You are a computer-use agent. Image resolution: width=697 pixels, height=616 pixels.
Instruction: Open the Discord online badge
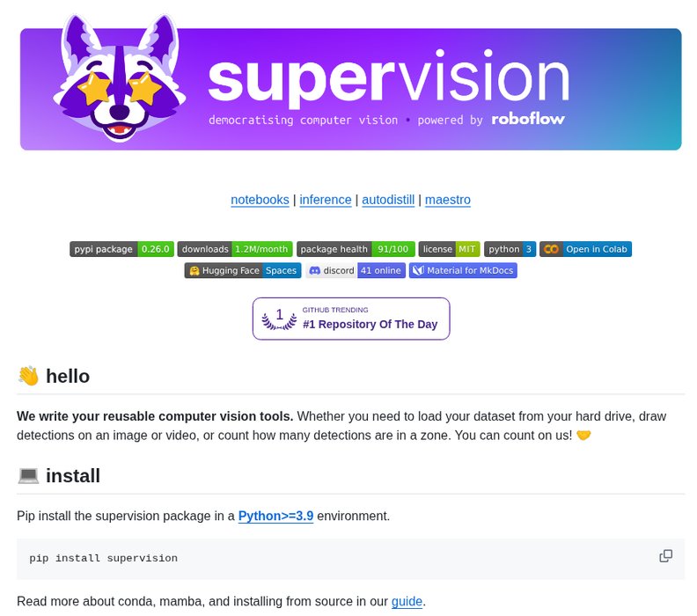[x=356, y=270]
